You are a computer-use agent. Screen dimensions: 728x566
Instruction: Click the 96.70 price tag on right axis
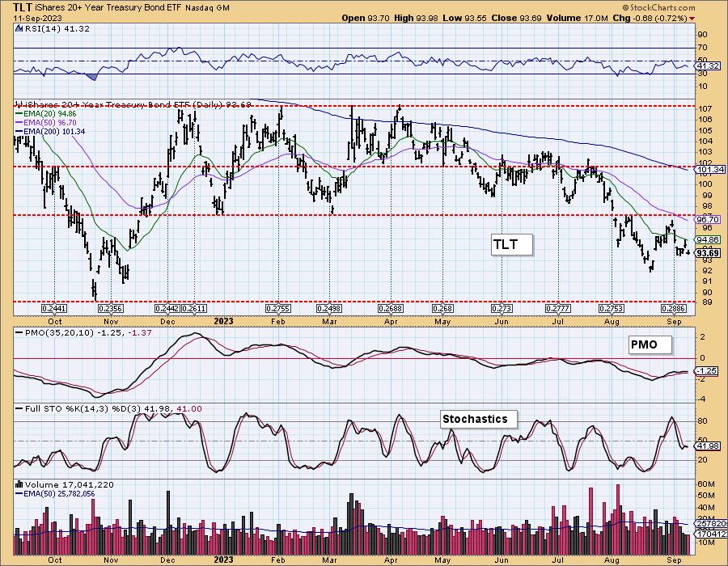pyautogui.click(x=709, y=219)
